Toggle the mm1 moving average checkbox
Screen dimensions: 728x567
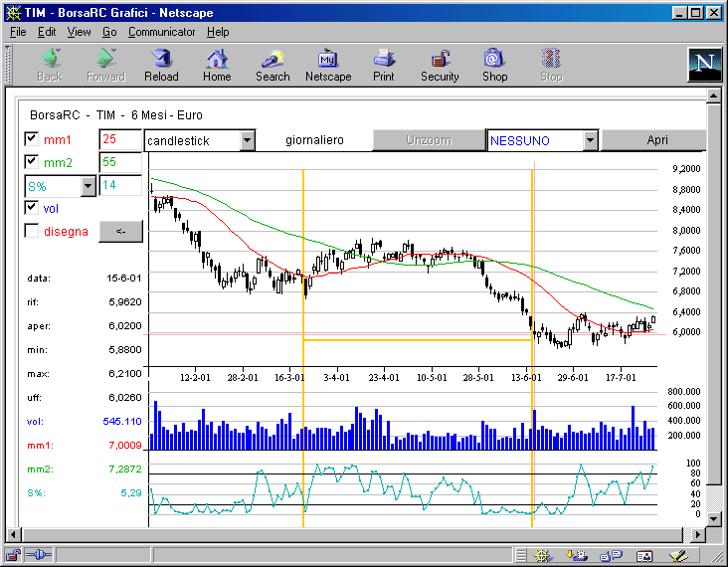coord(31,139)
